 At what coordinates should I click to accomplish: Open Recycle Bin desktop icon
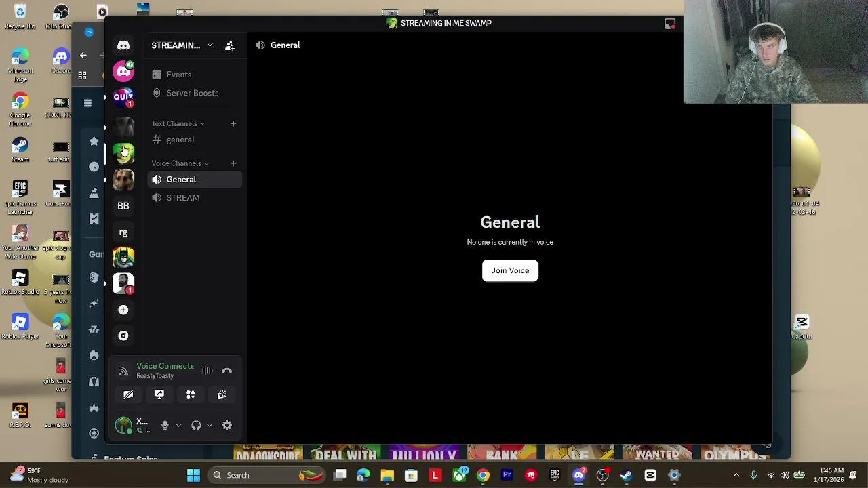pos(20,18)
